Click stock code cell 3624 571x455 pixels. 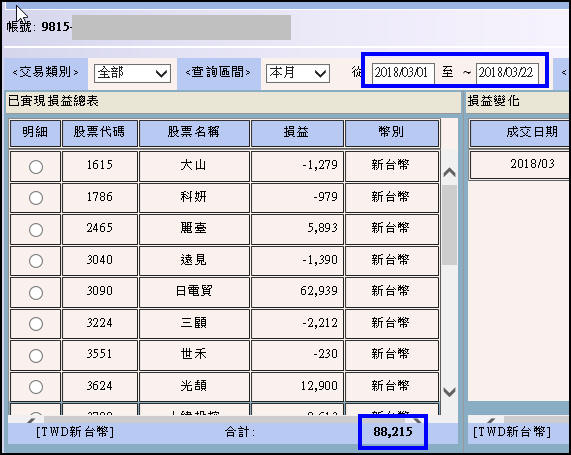100,387
